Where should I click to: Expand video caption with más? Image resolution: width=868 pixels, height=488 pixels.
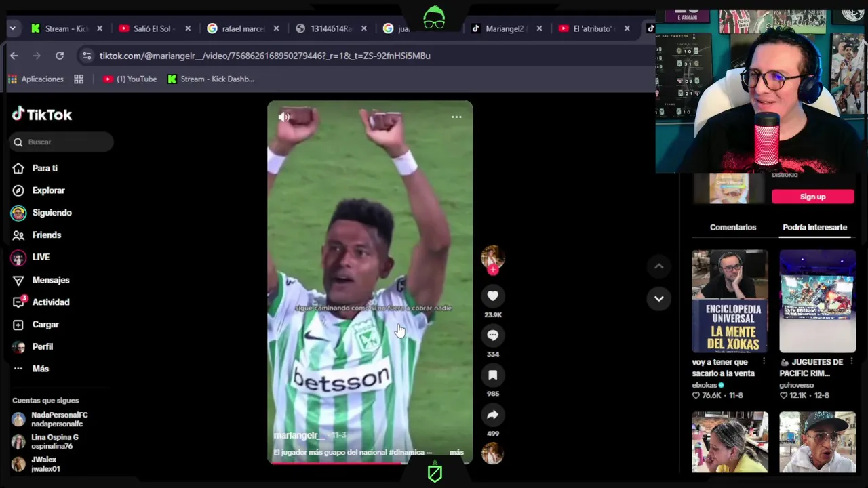click(x=456, y=452)
